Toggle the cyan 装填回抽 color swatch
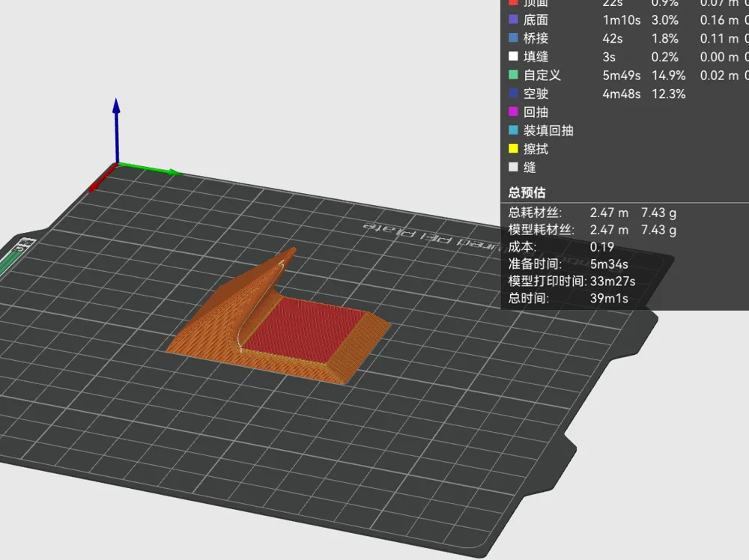The width and height of the screenshot is (749, 560). (x=513, y=130)
